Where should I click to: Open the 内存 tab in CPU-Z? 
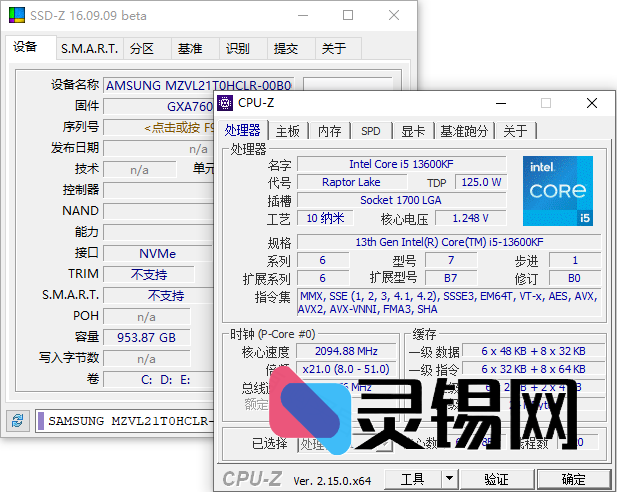(x=330, y=131)
